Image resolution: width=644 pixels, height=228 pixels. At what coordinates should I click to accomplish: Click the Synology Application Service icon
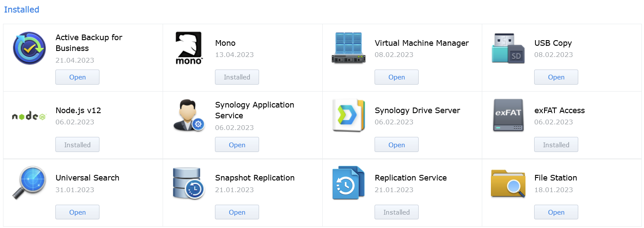[x=189, y=115]
